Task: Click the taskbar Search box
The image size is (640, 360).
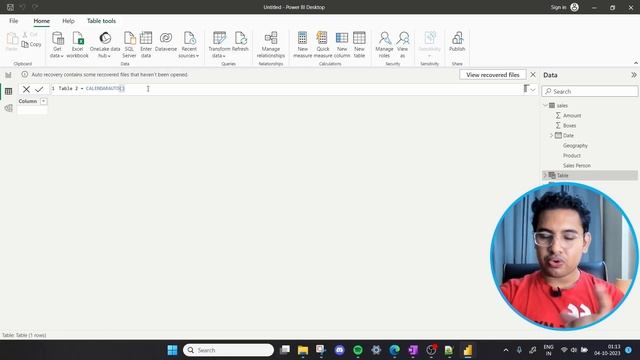Action: [228, 350]
